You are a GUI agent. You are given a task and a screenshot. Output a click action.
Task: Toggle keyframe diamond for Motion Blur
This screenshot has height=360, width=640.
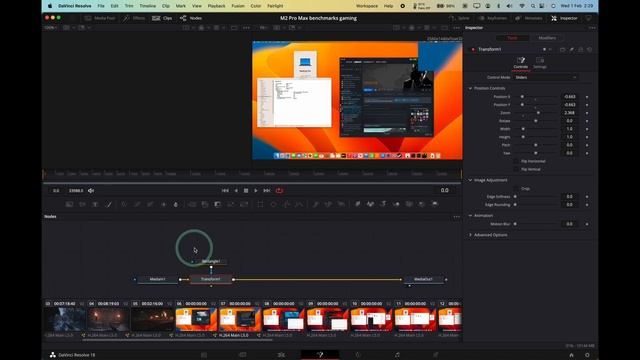(587, 224)
